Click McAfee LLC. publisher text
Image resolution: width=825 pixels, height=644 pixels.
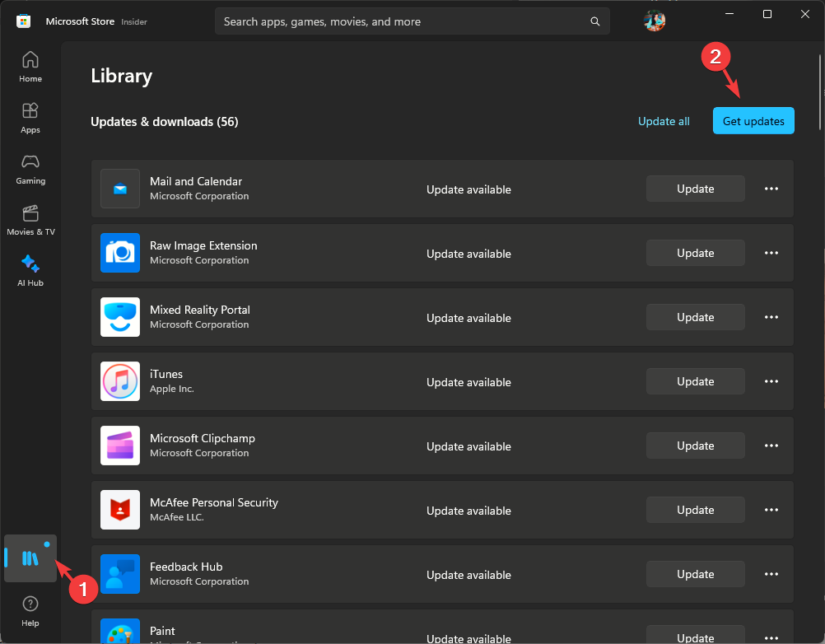[177, 517]
